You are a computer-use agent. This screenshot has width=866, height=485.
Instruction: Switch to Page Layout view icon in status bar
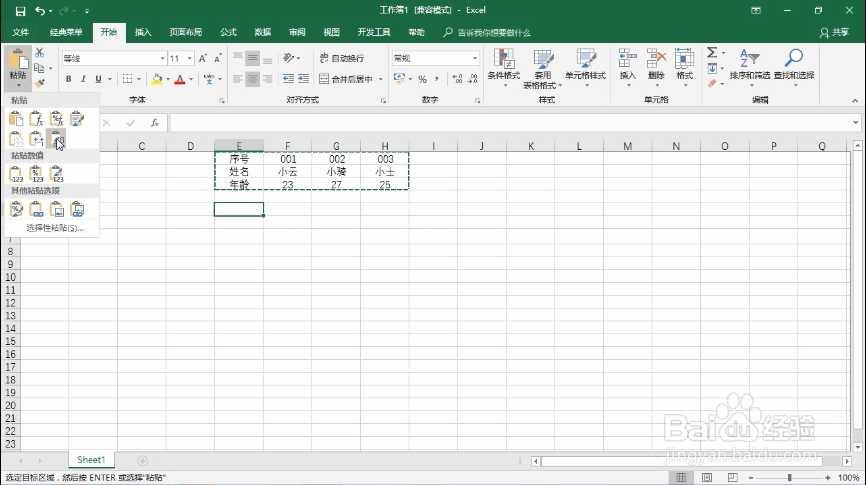707,477
